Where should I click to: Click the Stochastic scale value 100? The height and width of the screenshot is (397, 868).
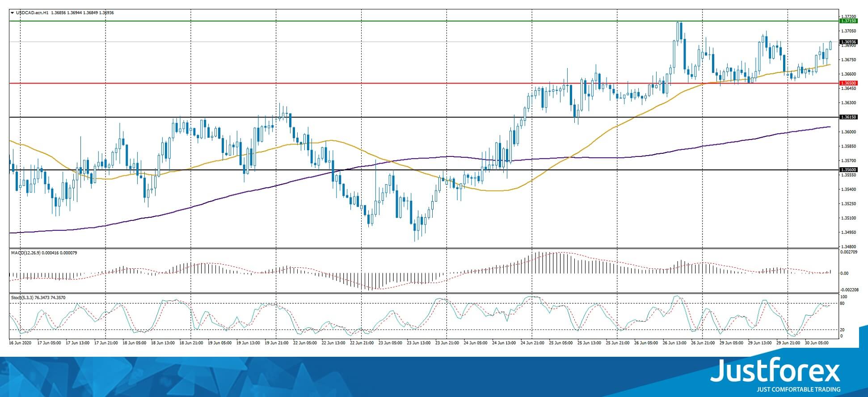point(844,297)
